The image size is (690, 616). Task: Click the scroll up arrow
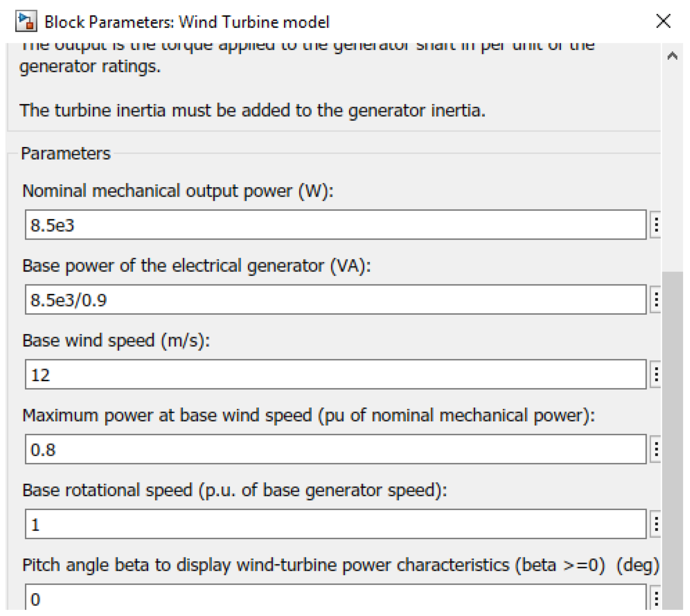point(672,56)
